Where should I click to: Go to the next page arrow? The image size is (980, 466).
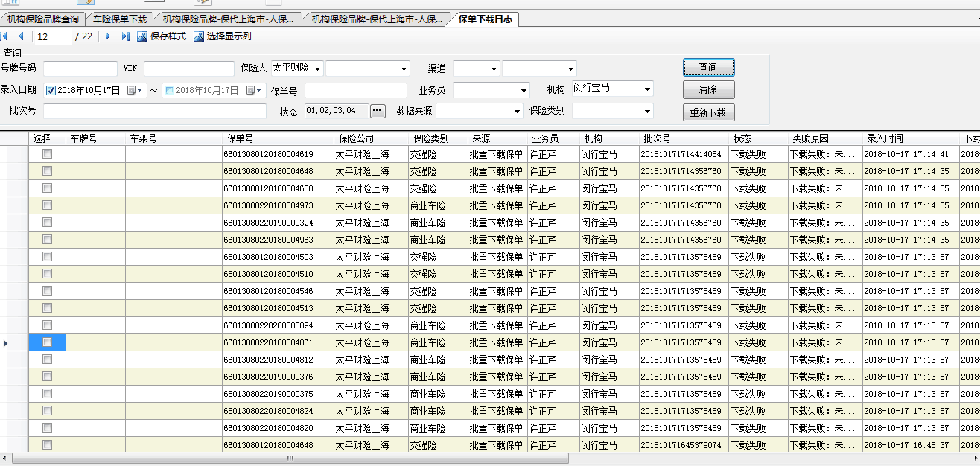(x=108, y=36)
